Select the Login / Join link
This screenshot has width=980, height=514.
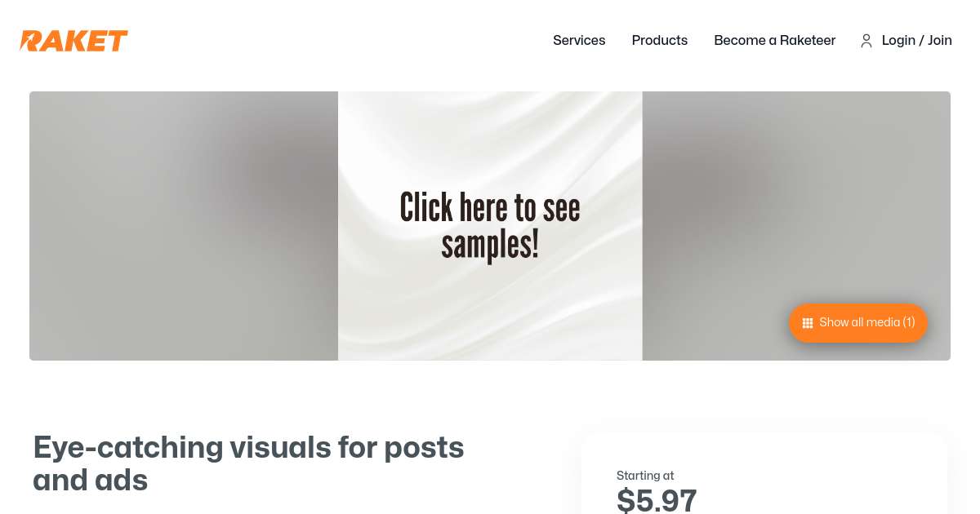[917, 40]
